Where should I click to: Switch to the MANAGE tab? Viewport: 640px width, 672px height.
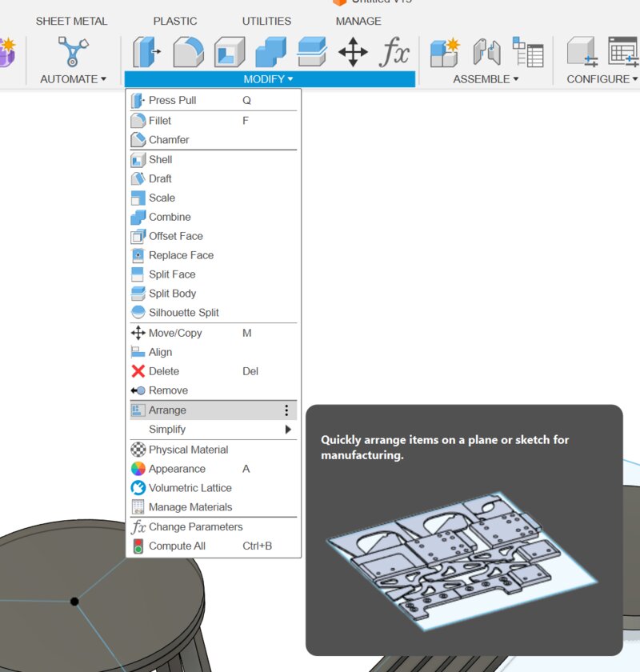pos(358,21)
